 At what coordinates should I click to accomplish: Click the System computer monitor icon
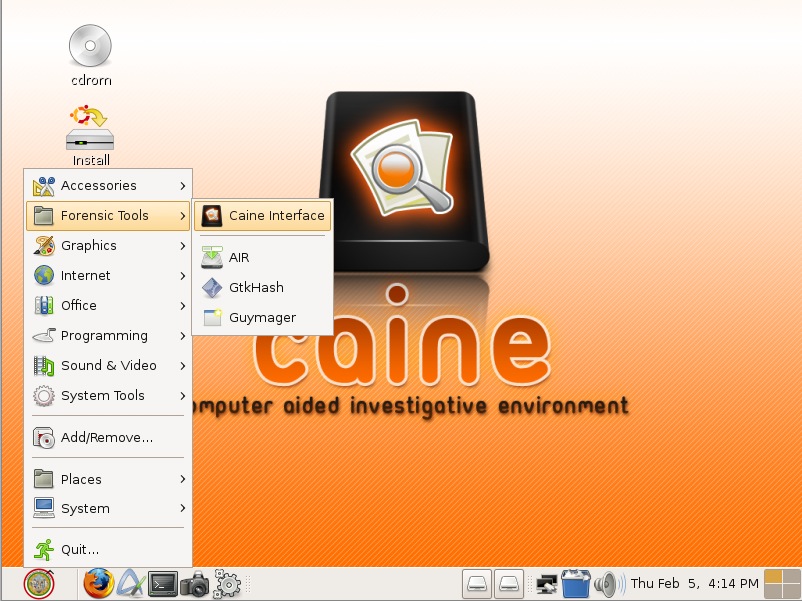tap(44, 508)
